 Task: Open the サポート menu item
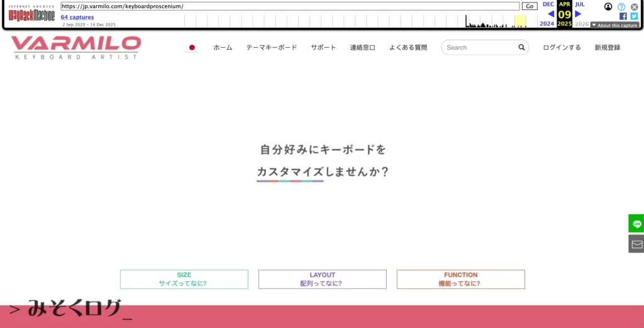point(323,48)
